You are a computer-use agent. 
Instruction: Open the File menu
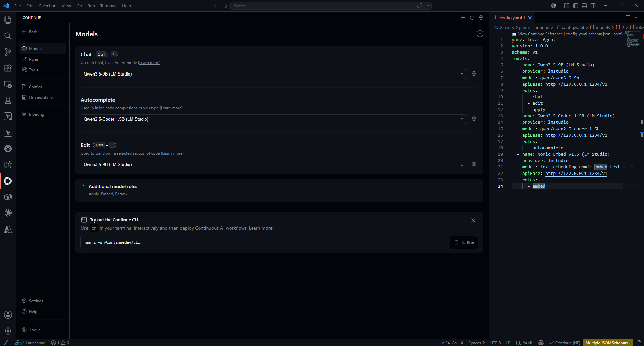[18, 6]
